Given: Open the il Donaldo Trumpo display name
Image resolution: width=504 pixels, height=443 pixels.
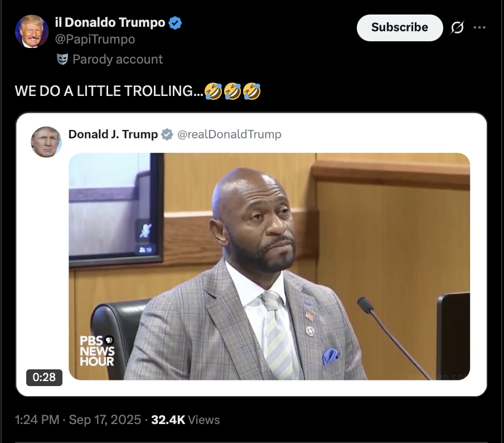Looking at the screenshot, I should tap(110, 22).
